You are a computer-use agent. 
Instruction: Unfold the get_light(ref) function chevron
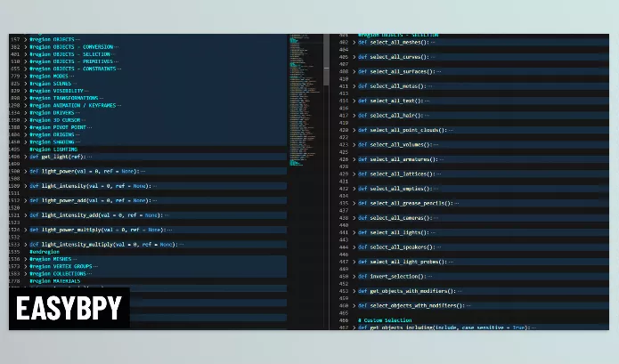pyautogui.click(x=26, y=157)
